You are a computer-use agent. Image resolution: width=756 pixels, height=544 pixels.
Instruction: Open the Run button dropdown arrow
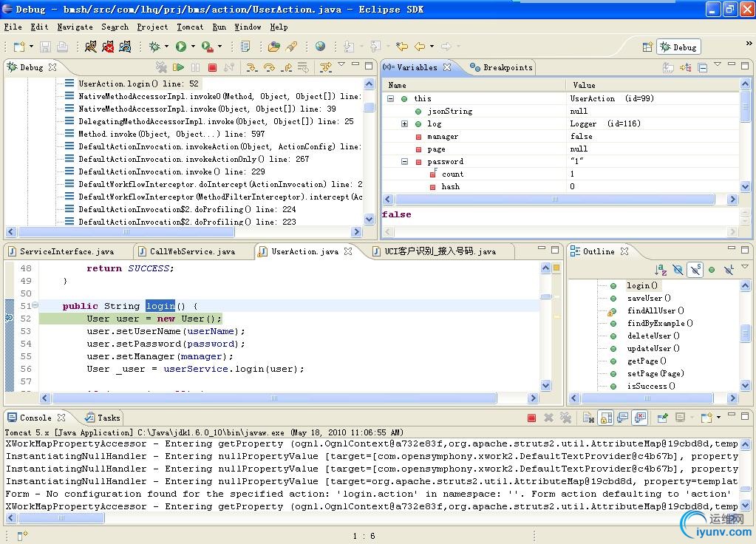pos(193,47)
